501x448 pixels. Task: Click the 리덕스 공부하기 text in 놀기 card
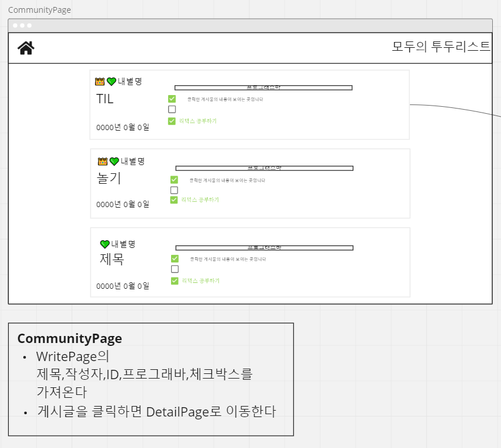click(200, 199)
